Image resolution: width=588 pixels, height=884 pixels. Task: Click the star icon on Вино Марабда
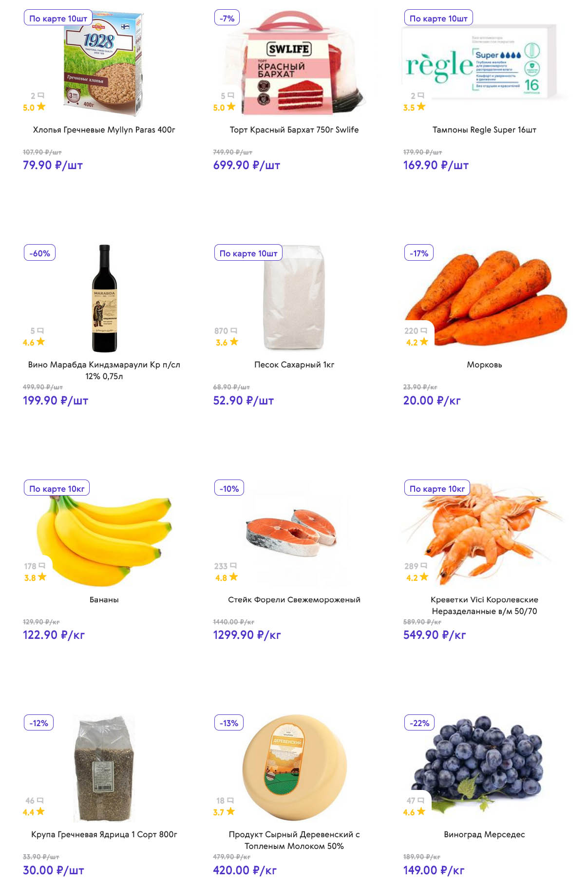[x=41, y=342]
